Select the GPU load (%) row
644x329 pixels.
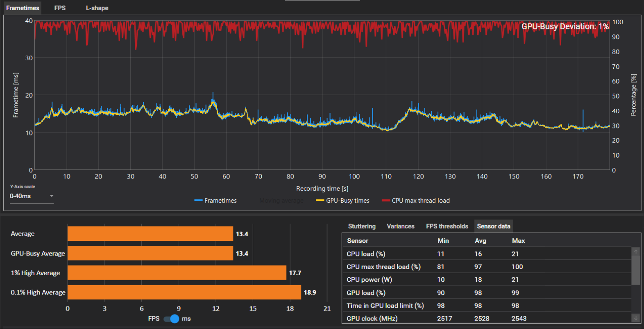[x=487, y=292]
